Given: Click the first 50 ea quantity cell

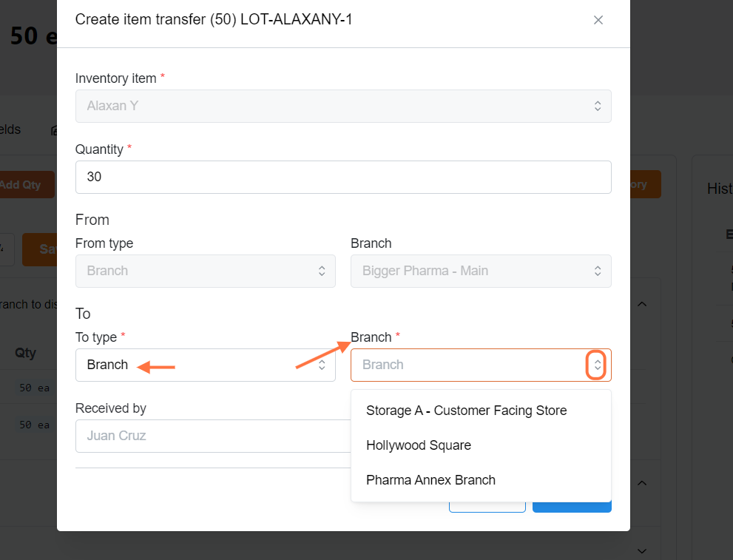Looking at the screenshot, I should [x=35, y=388].
